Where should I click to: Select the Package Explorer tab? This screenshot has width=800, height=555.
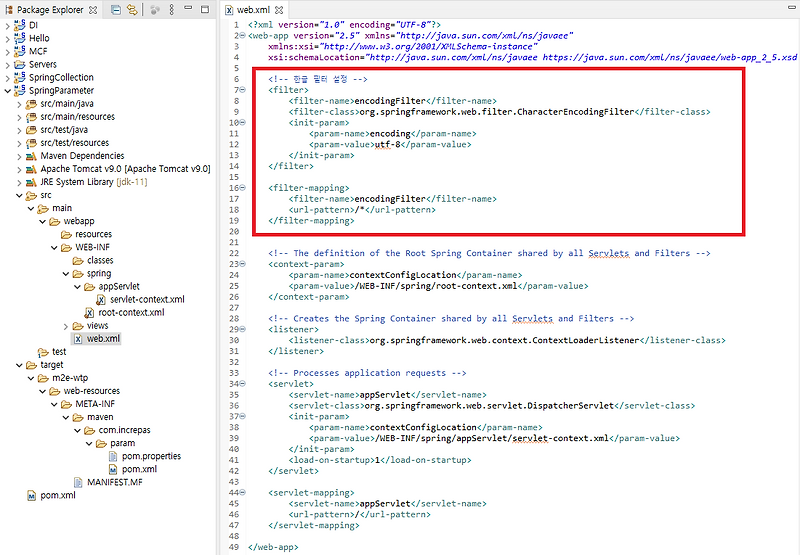(50, 10)
